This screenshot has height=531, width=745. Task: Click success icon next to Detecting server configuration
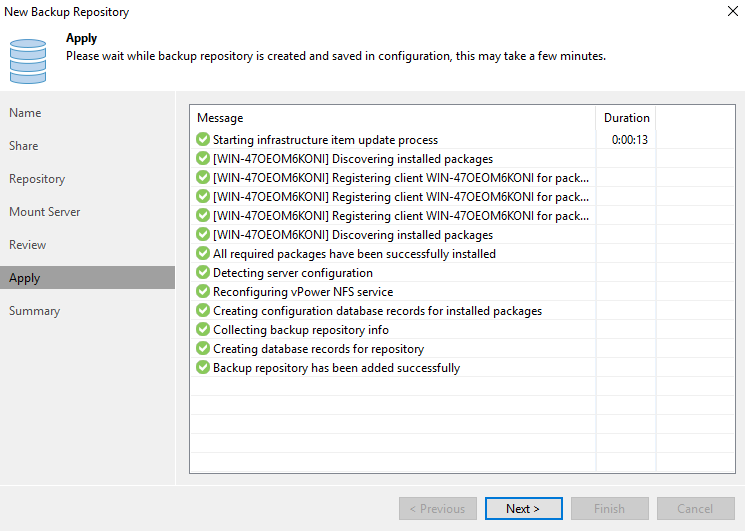pos(203,272)
